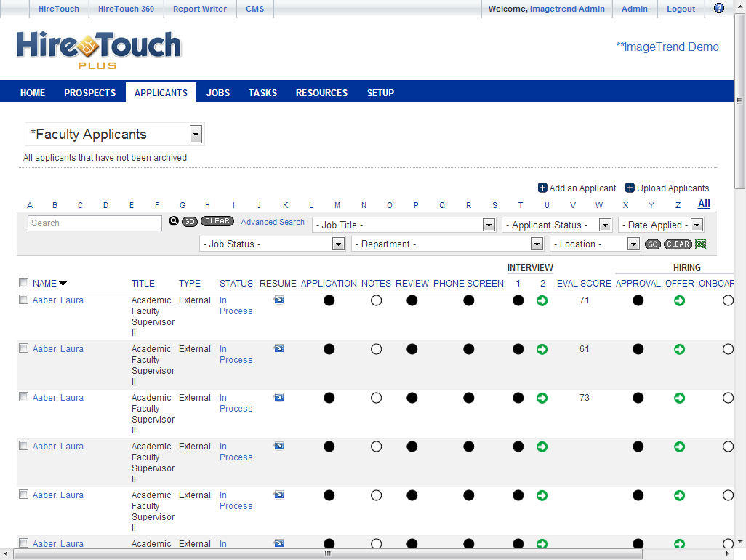This screenshot has height=560, width=746.
Task: Click the Help question mark icon
Action: pos(719,8)
